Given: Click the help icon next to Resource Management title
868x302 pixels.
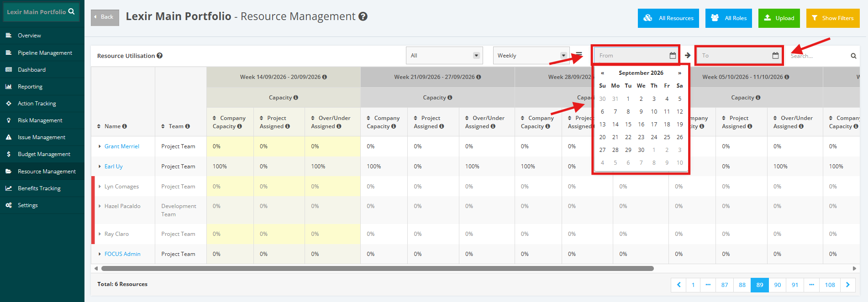Looking at the screenshot, I should (x=363, y=16).
